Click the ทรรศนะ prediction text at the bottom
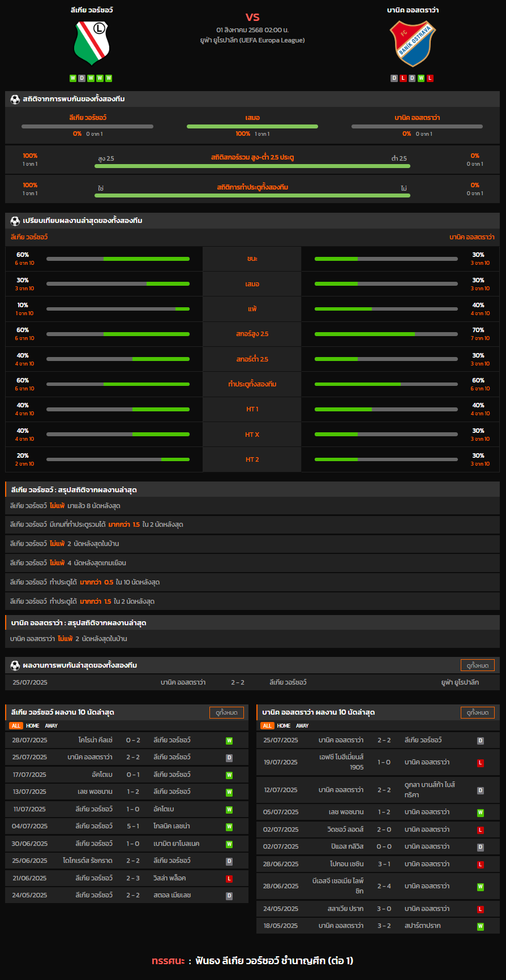The width and height of the screenshot is (506, 980). click(x=252, y=961)
